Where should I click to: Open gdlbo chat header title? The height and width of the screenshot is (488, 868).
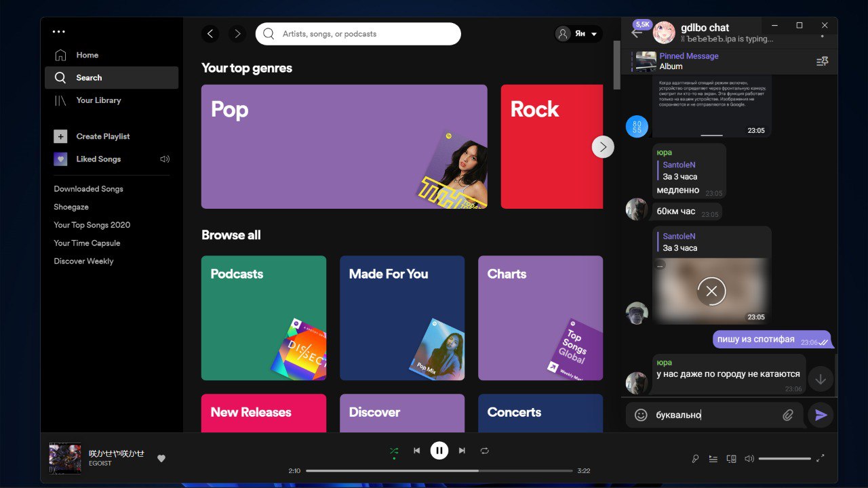click(x=705, y=28)
